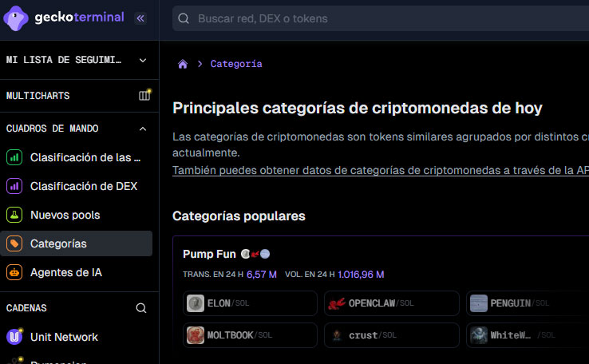This screenshot has width=589, height=364.
Task: Open Clasificación de las... sidebar item
Action: tap(77, 157)
